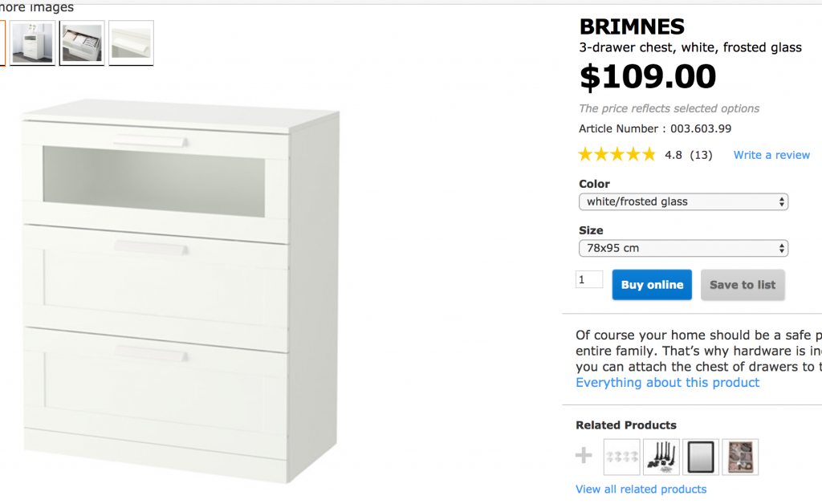This screenshot has width=822, height=504.
Task: Click the Write a review link
Action: coord(771,155)
